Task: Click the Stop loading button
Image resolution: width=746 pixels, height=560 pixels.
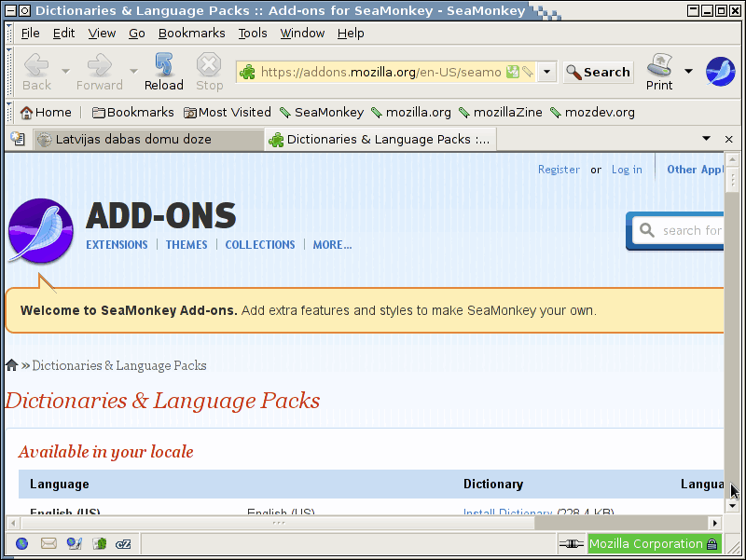Action: click(209, 72)
